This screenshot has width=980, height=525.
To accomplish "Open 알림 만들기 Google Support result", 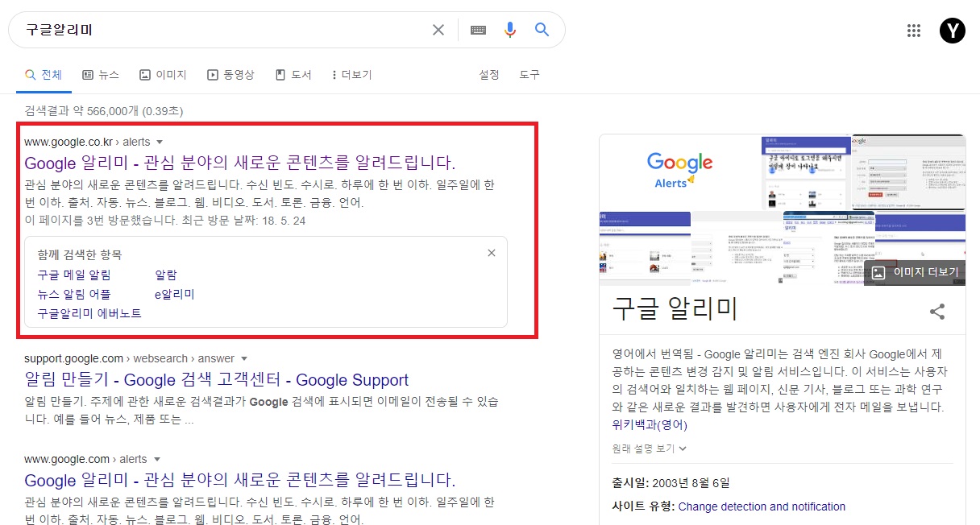I will (x=217, y=380).
